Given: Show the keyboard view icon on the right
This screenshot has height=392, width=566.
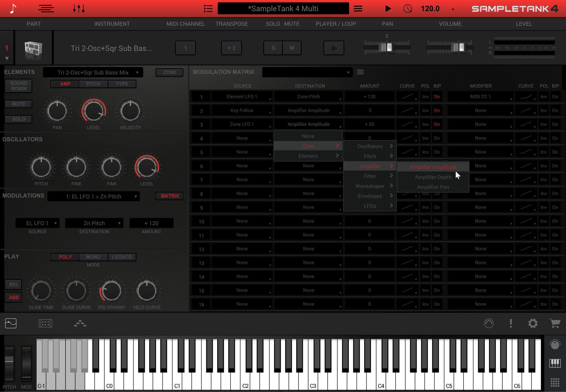Looking at the screenshot, I should pos(555,363).
